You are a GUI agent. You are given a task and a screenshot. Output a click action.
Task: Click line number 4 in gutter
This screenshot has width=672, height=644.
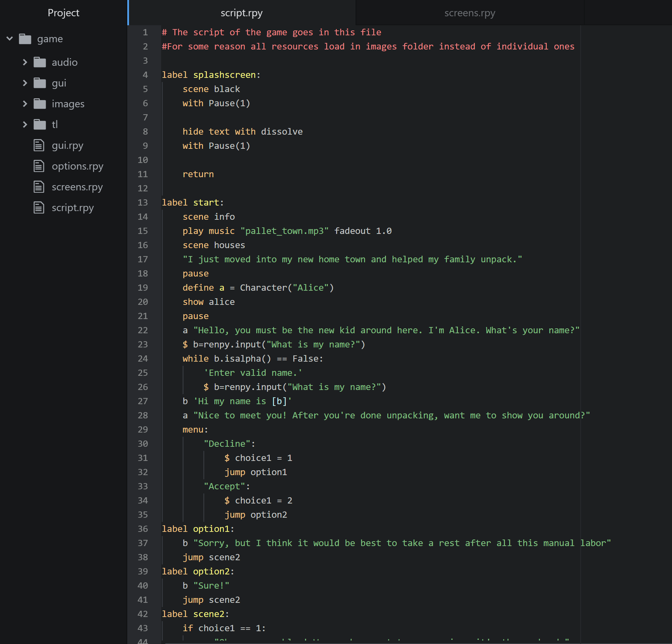[x=145, y=75]
